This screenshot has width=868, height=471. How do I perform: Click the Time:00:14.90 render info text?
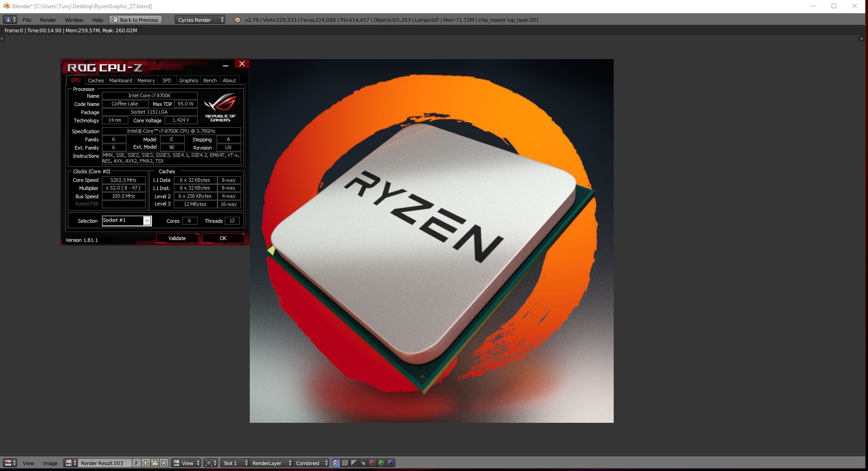(x=44, y=30)
